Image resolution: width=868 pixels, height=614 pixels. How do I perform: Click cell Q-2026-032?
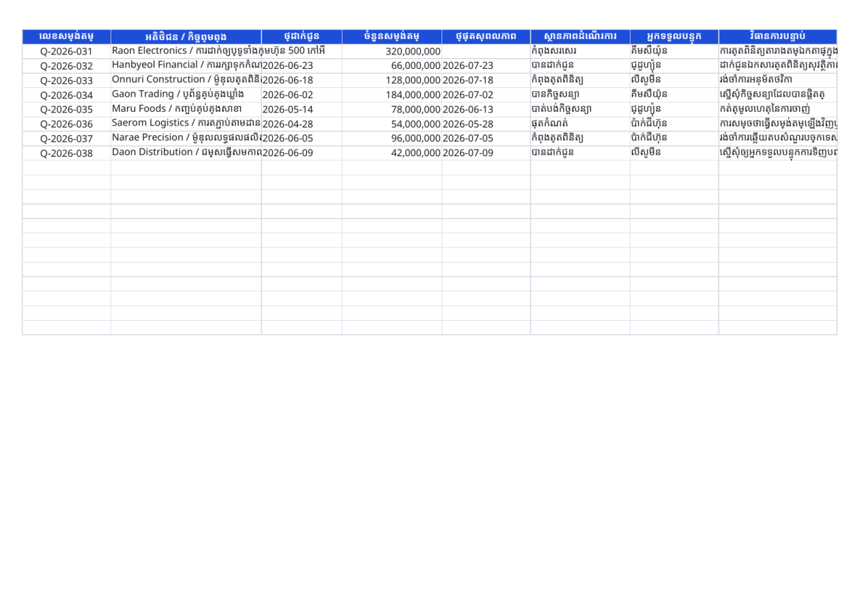tap(66, 66)
